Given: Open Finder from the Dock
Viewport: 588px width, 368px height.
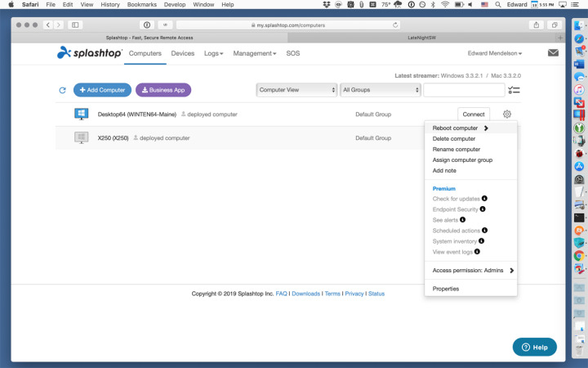Looking at the screenshot, I should click(x=579, y=26).
